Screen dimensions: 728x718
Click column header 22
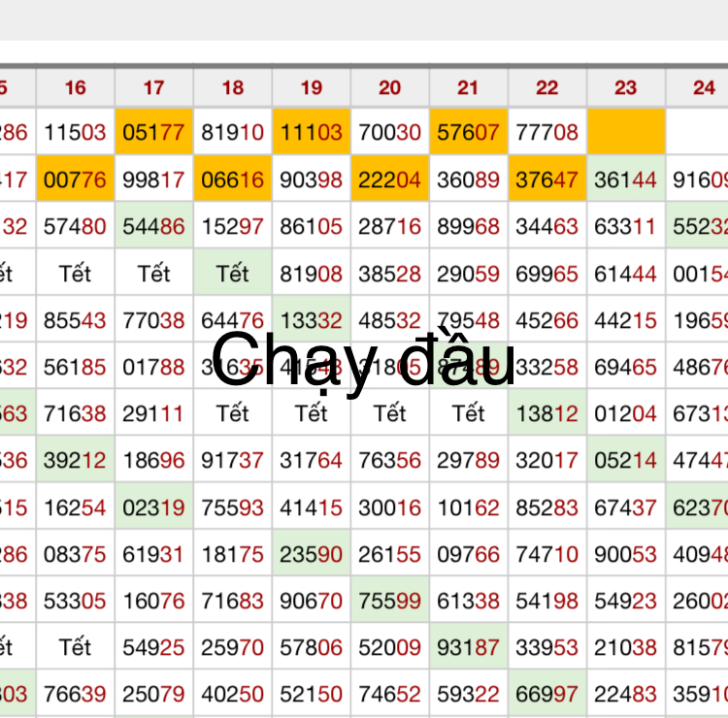547,88
